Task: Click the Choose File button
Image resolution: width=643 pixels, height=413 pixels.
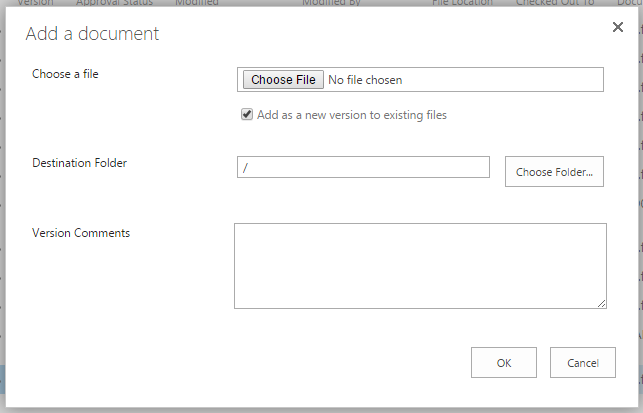Action: (x=283, y=80)
